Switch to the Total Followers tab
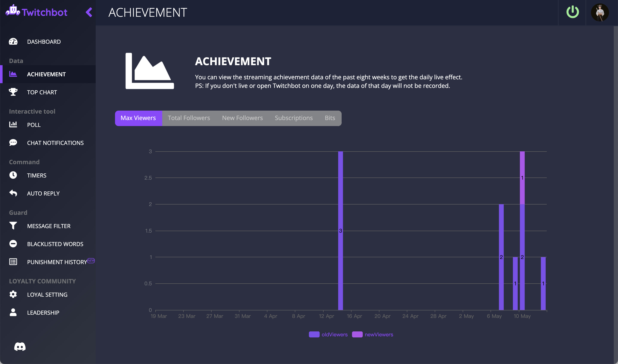 [x=189, y=118]
